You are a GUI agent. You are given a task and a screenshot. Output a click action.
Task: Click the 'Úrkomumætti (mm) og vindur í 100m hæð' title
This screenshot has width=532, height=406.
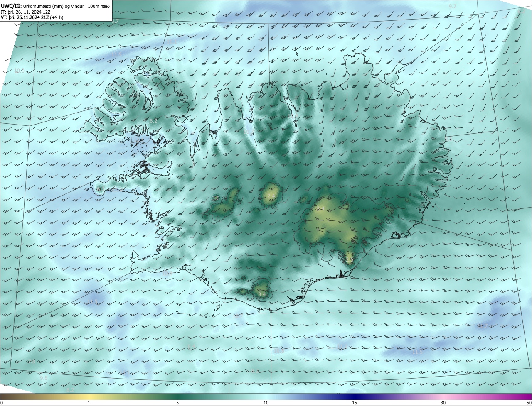pos(66,5)
